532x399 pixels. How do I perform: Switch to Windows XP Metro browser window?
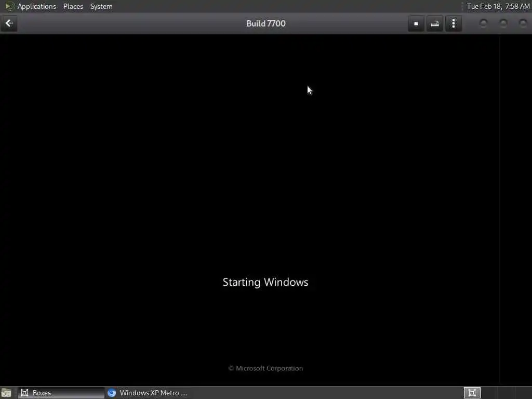coord(148,393)
